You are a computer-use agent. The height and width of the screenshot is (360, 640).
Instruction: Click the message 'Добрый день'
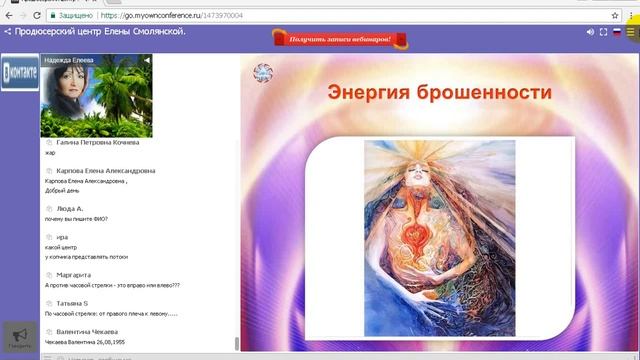click(x=62, y=191)
